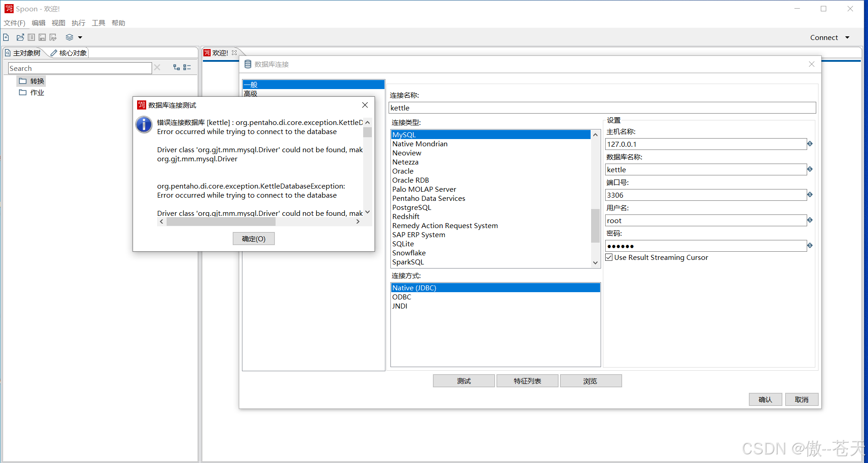Select SQLite connection type

(491, 244)
